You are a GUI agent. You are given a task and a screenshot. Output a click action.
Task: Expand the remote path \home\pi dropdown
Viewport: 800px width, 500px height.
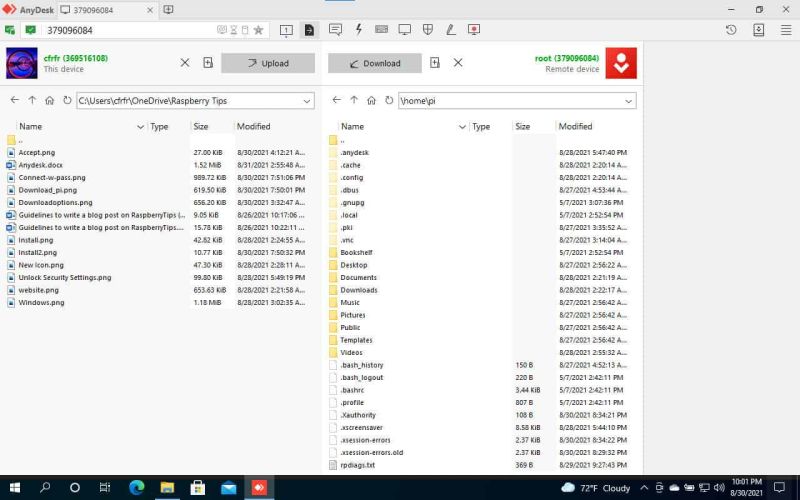629,101
